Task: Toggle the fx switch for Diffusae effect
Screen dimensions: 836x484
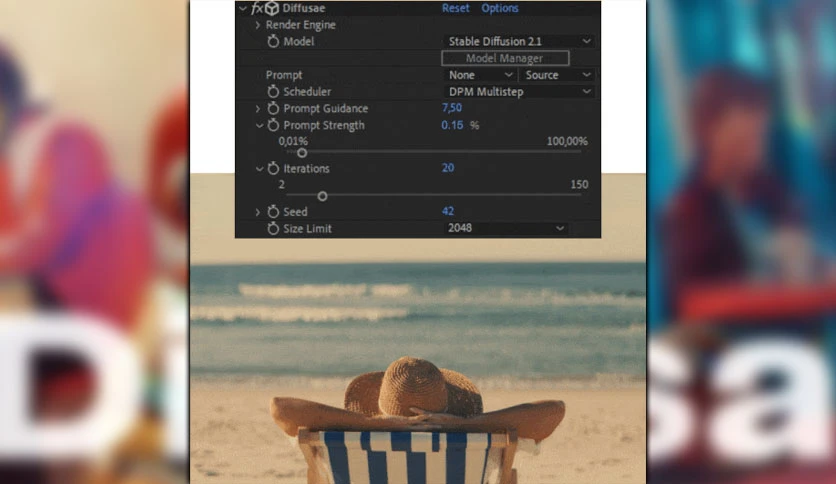Action: [258, 8]
